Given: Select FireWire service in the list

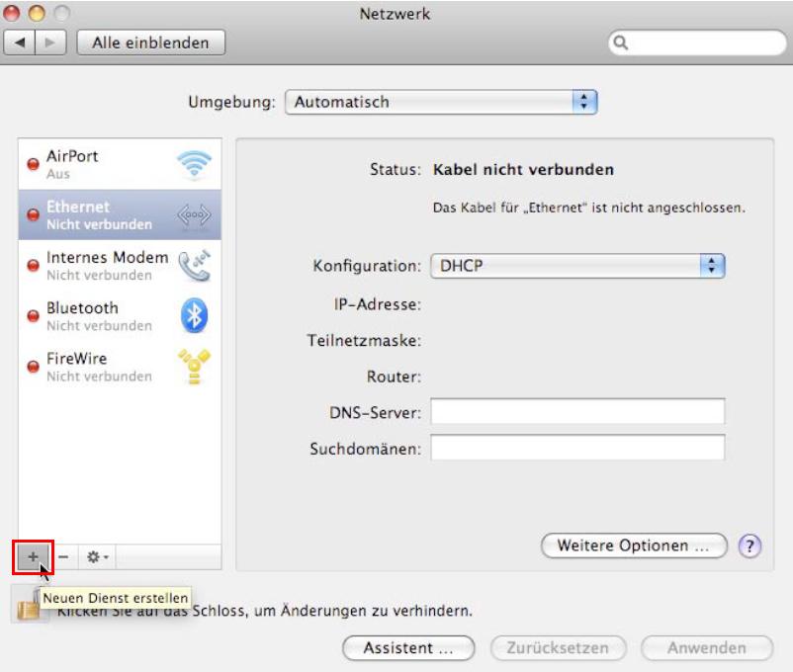Looking at the screenshot, I should (120, 367).
